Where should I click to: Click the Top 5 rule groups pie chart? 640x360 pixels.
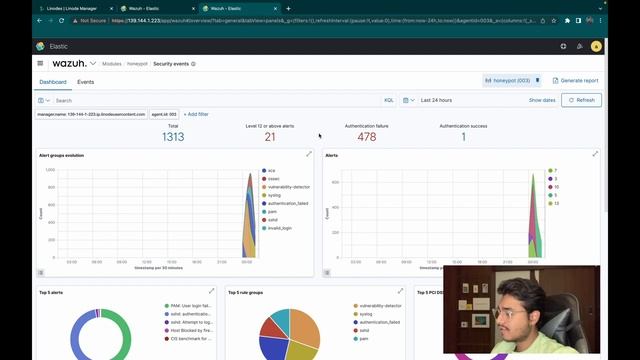coord(289,335)
